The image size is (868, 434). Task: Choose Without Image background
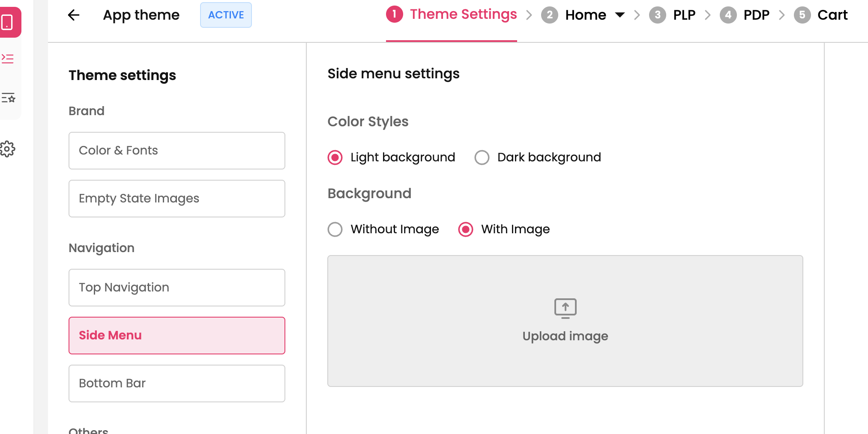pyautogui.click(x=335, y=229)
